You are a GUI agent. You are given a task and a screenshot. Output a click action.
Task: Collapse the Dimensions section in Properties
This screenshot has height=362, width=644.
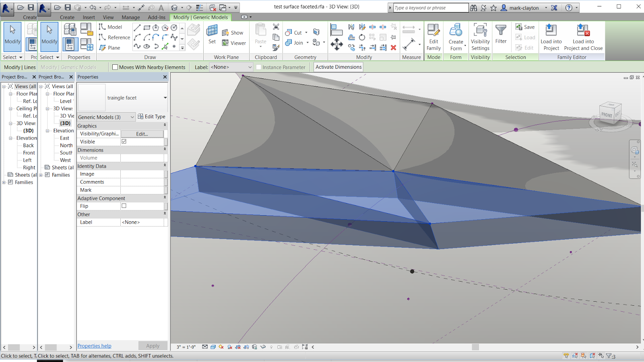(164, 150)
